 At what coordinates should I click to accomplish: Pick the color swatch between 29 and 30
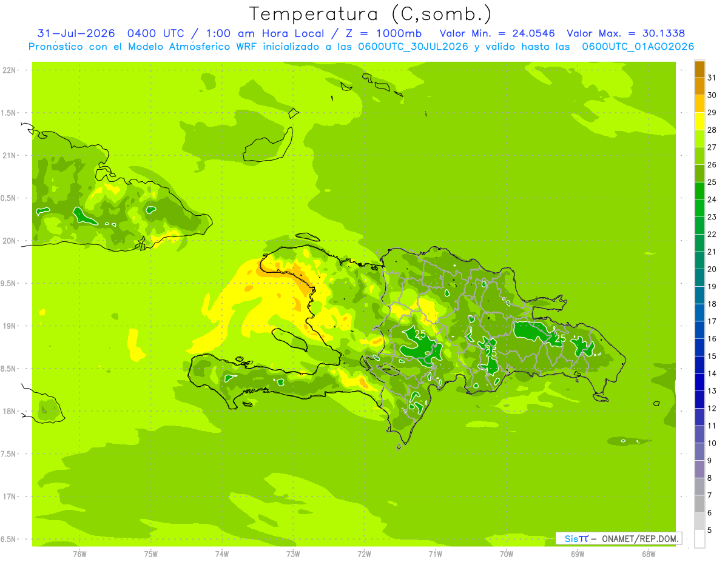pos(699,104)
